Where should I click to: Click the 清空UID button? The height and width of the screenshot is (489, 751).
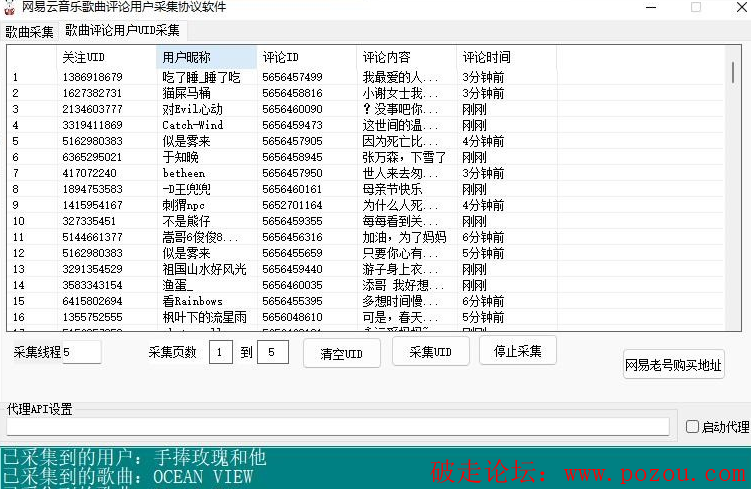(342, 353)
